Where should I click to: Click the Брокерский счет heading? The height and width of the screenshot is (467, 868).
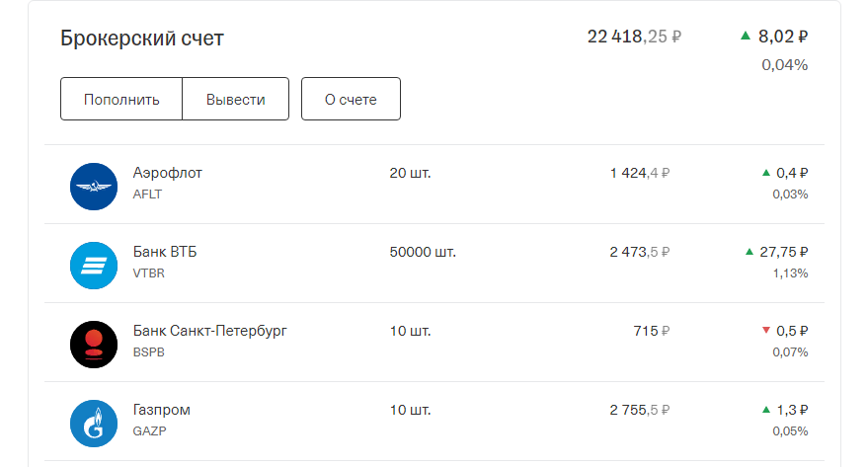[x=142, y=39]
